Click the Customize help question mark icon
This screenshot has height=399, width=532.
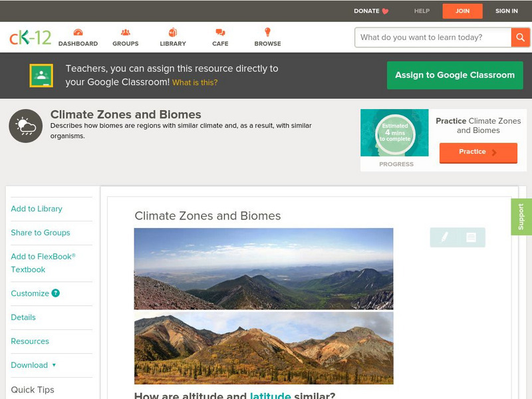56,293
